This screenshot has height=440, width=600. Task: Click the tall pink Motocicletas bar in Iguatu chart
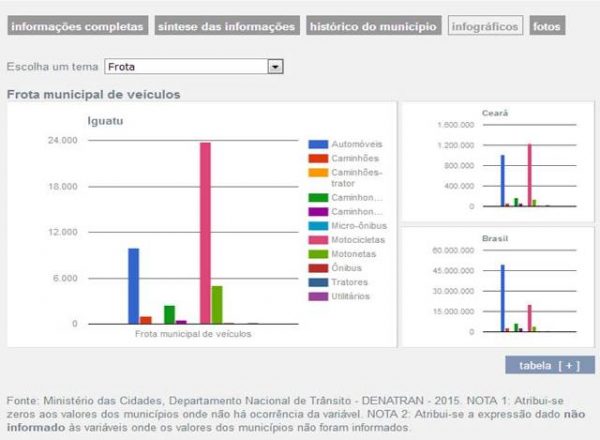(x=205, y=232)
